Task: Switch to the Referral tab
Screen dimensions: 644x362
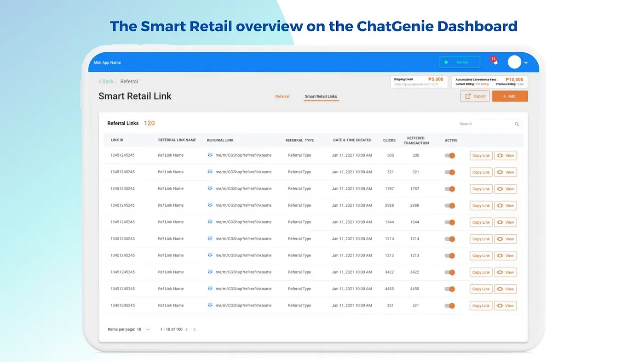Action: pyautogui.click(x=282, y=96)
